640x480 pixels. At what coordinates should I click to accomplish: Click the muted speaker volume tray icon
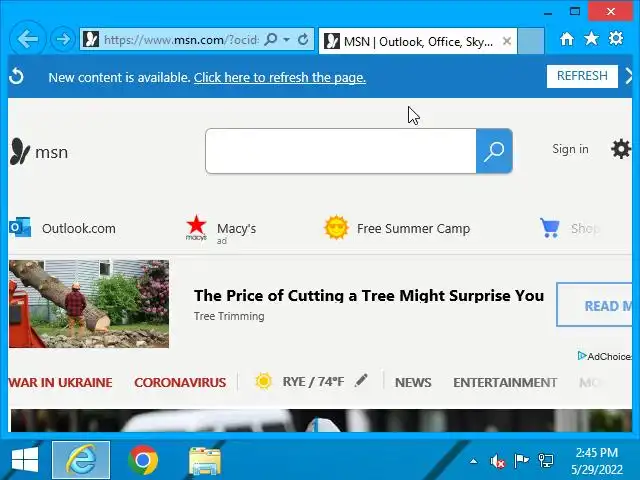497,461
